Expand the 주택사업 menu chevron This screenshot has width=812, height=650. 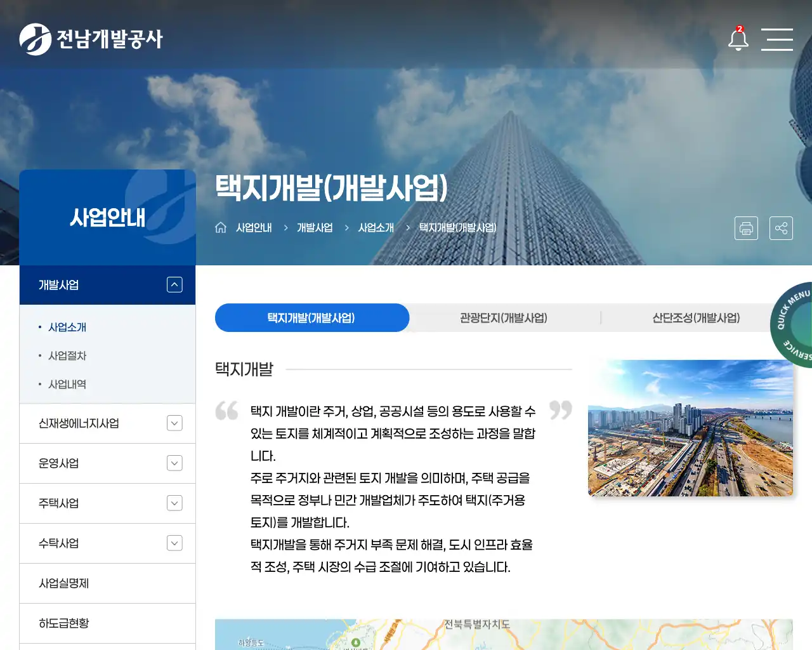174,503
